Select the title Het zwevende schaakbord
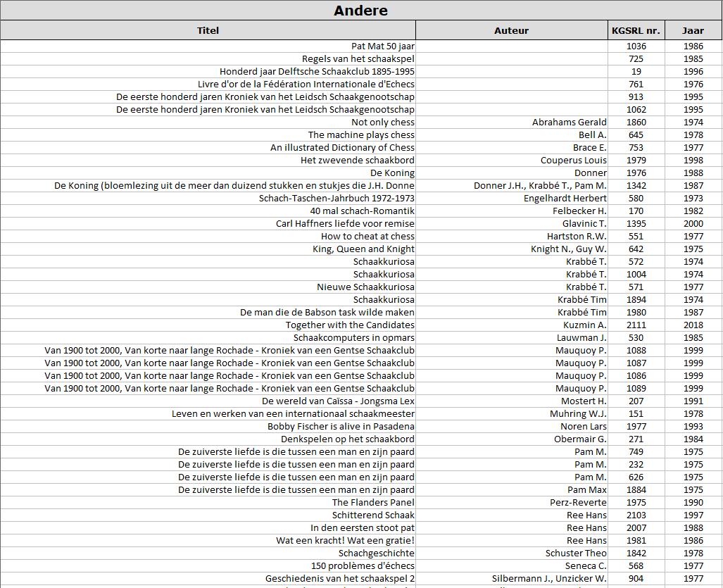This screenshot has height=588, width=723. 358,161
